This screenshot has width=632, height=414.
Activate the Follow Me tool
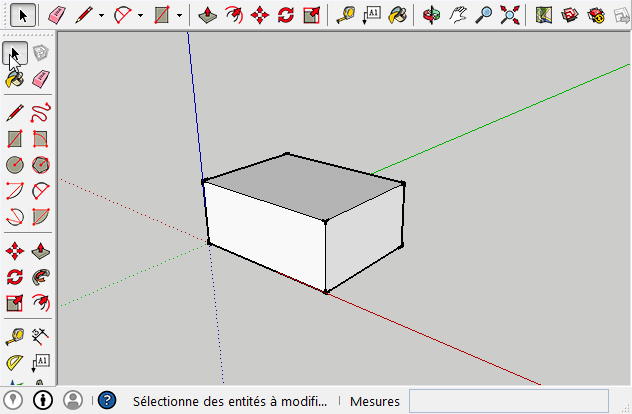click(x=41, y=277)
